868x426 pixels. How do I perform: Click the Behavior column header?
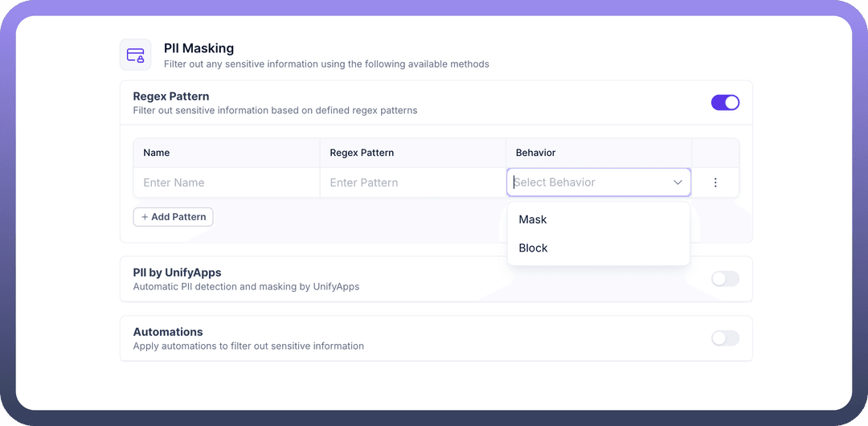pyautogui.click(x=535, y=153)
